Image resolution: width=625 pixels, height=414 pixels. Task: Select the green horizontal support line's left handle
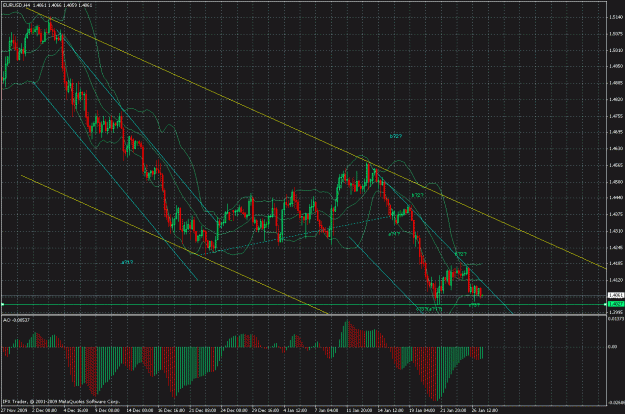pos(2,304)
